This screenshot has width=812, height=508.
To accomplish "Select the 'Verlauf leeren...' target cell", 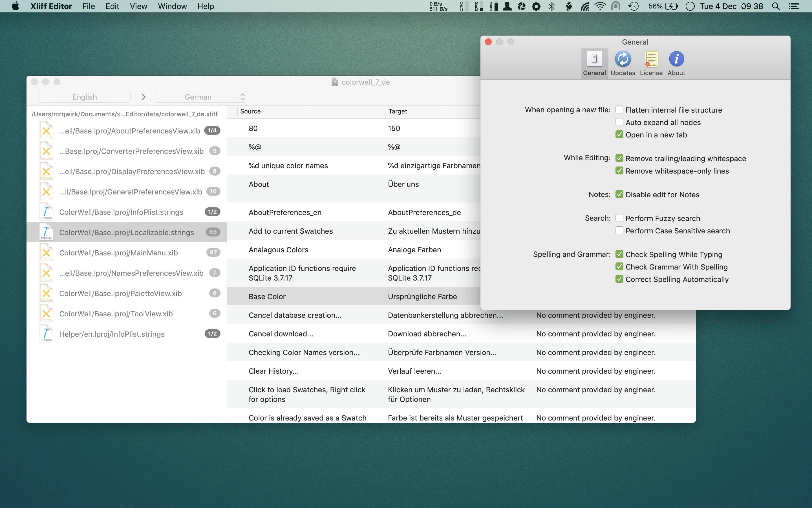I will (414, 371).
